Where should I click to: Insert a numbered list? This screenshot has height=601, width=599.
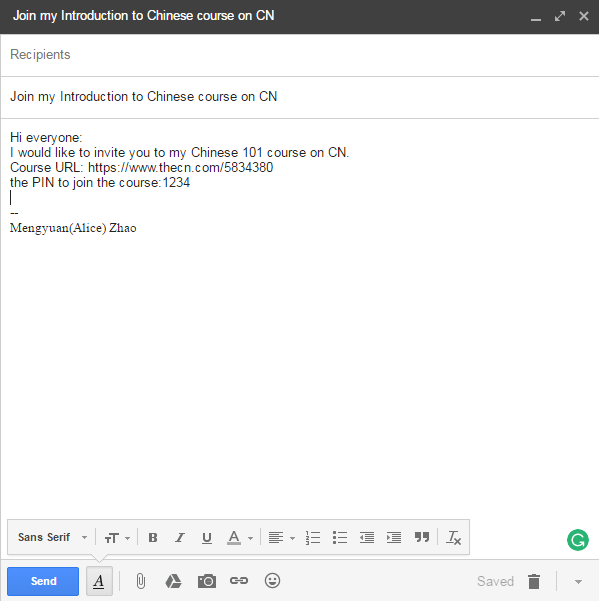[x=313, y=538]
